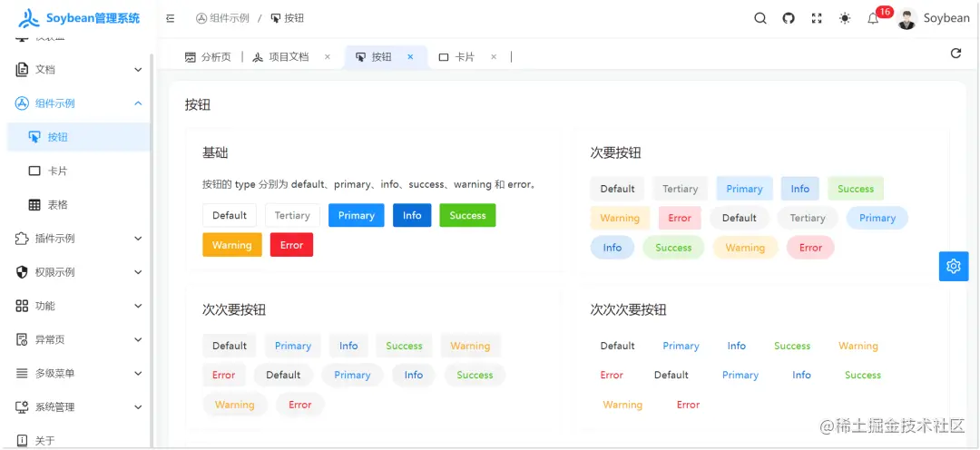Click the 系统管理 monitor icon
Screen dimensions: 980x450
click(x=22, y=406)
